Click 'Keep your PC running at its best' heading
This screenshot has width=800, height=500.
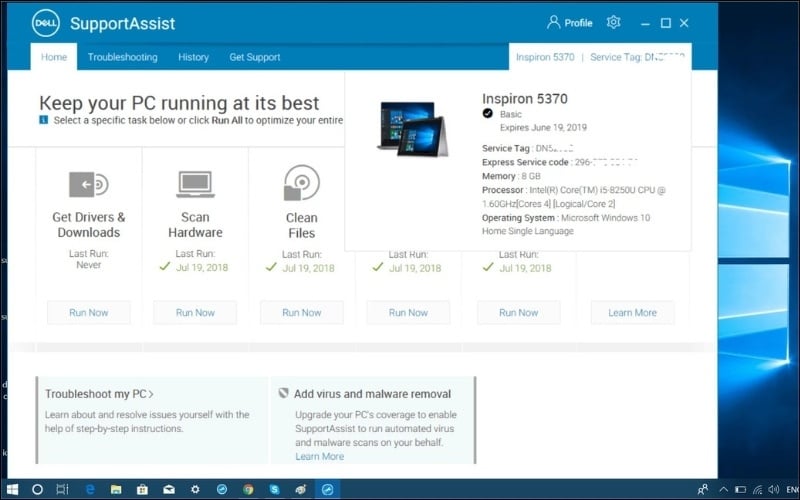click(x=179, y=103)
